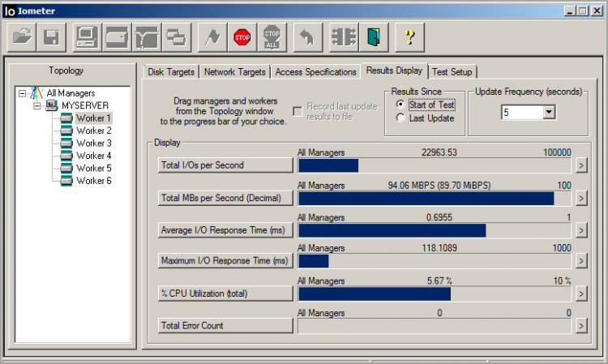Click Maximum I/O Response Time (ms) button
The height and width of the screenshot is (364, 608).
(x=225, y=260)
